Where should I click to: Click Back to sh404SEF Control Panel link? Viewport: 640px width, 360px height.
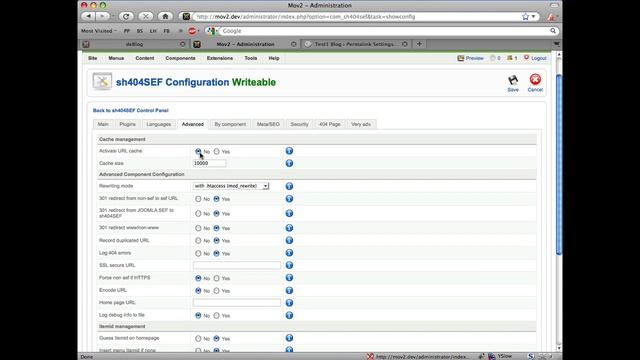[x=131, y=110]
